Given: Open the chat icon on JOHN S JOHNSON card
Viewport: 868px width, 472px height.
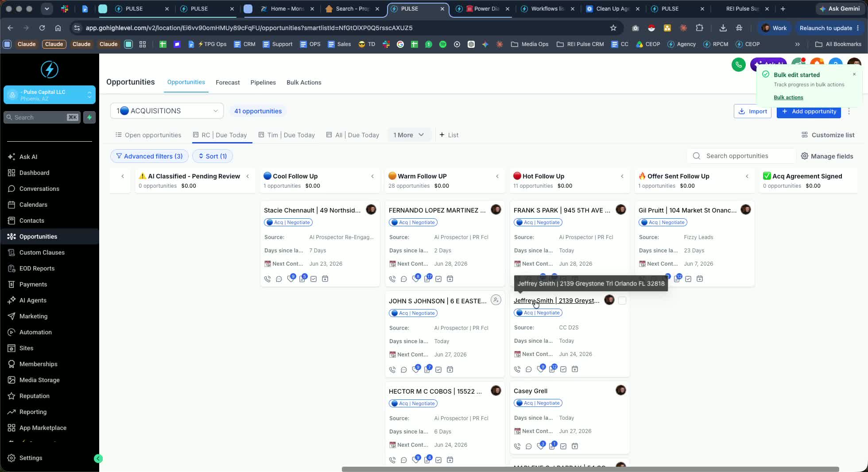Looking at the screenshot, I should click(404, 370).
